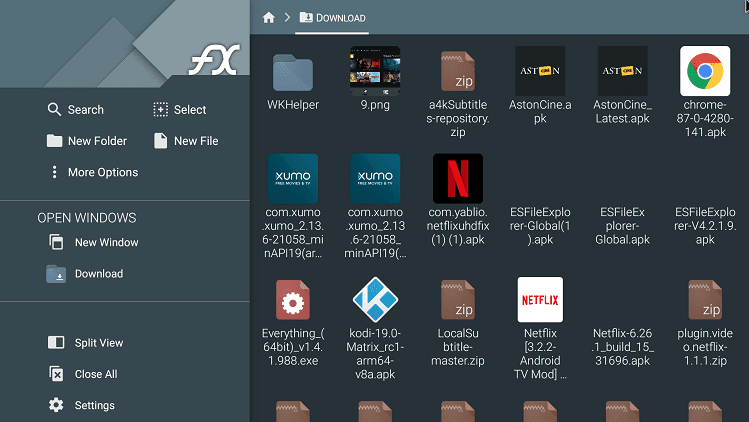Open the WKHelper folder icon
The width and height of the screenshot is (749, 422).
tap(293, 73)
